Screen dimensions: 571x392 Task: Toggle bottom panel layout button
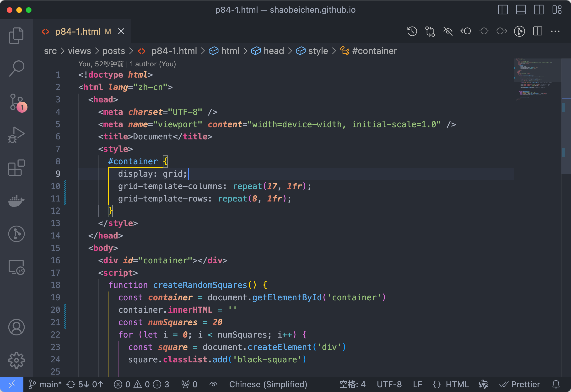[521, 10]
